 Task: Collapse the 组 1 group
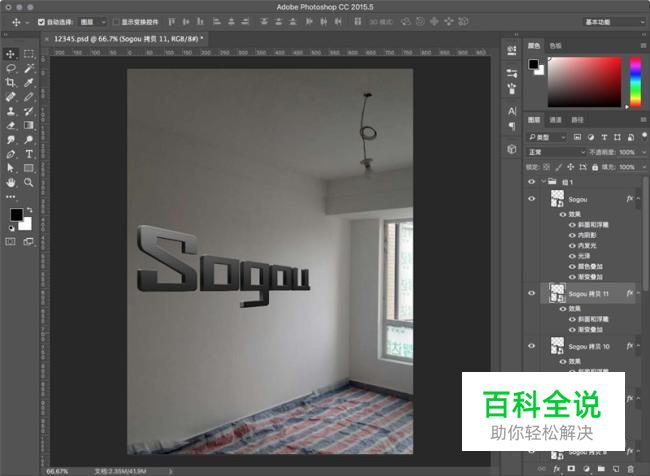pyautogui.click(x=543, y=182)
